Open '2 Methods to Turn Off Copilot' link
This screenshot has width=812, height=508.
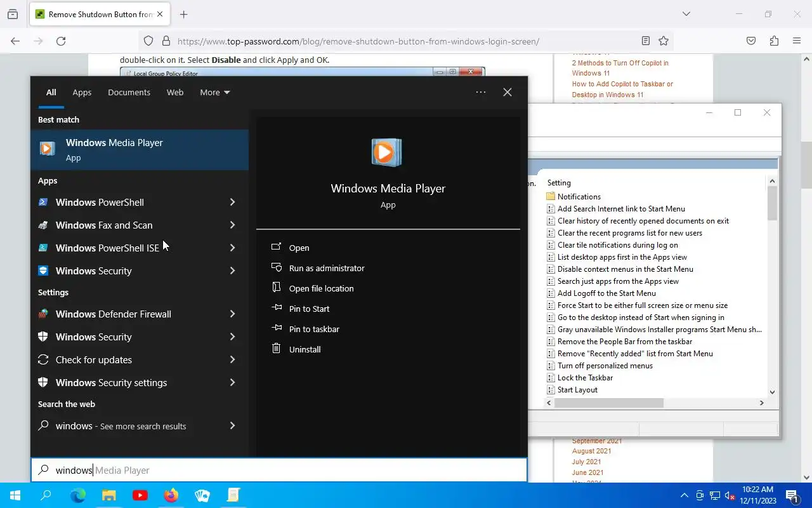point(620,68)
